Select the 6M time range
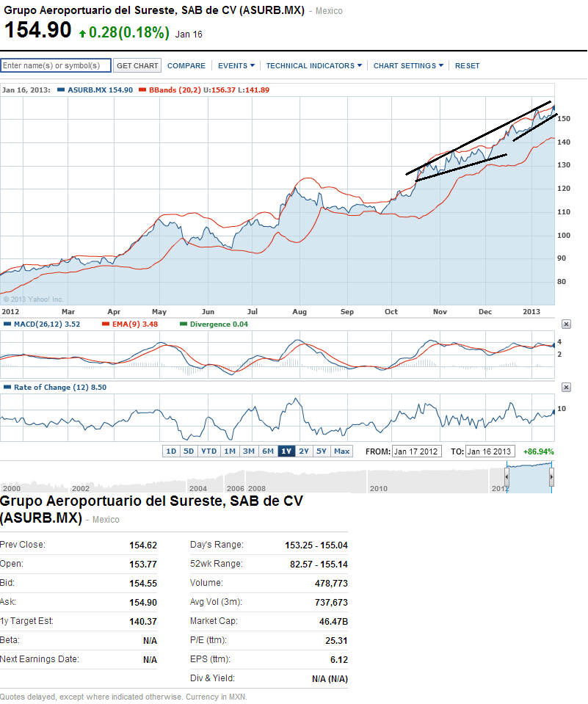This screenshot has height=704, width=588. [268, 451]
